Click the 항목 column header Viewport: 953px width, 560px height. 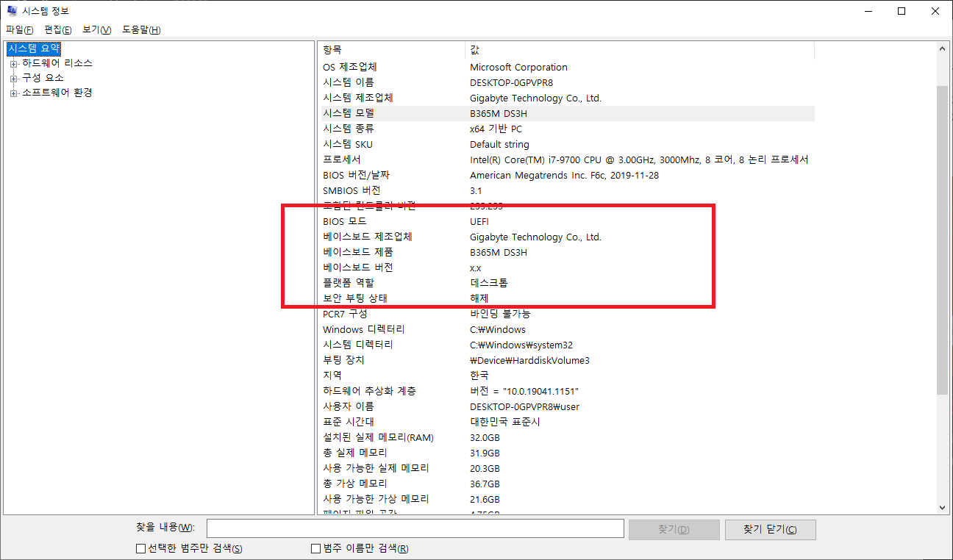tap(392, 50)
